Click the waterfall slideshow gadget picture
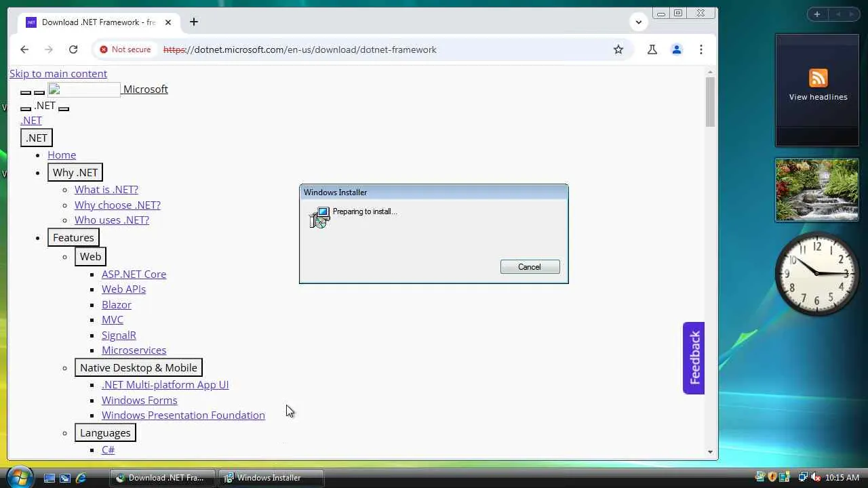Screen dimensions: 868x488 coord(817,190)
